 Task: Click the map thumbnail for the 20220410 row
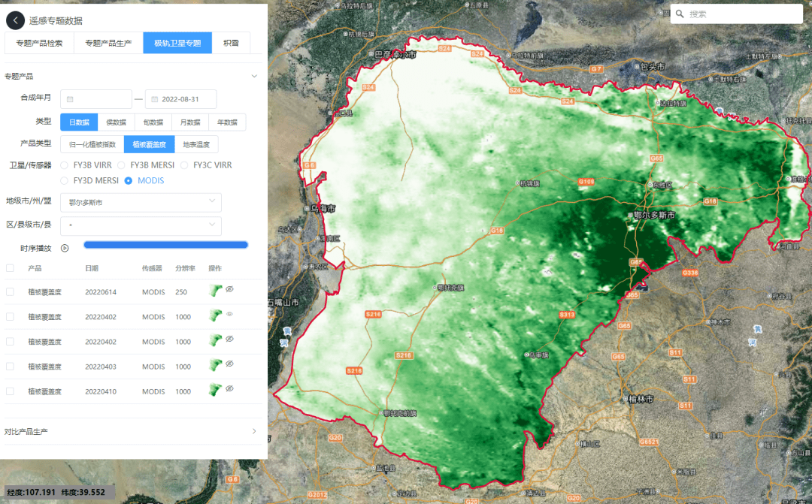(x=216, y=390)
